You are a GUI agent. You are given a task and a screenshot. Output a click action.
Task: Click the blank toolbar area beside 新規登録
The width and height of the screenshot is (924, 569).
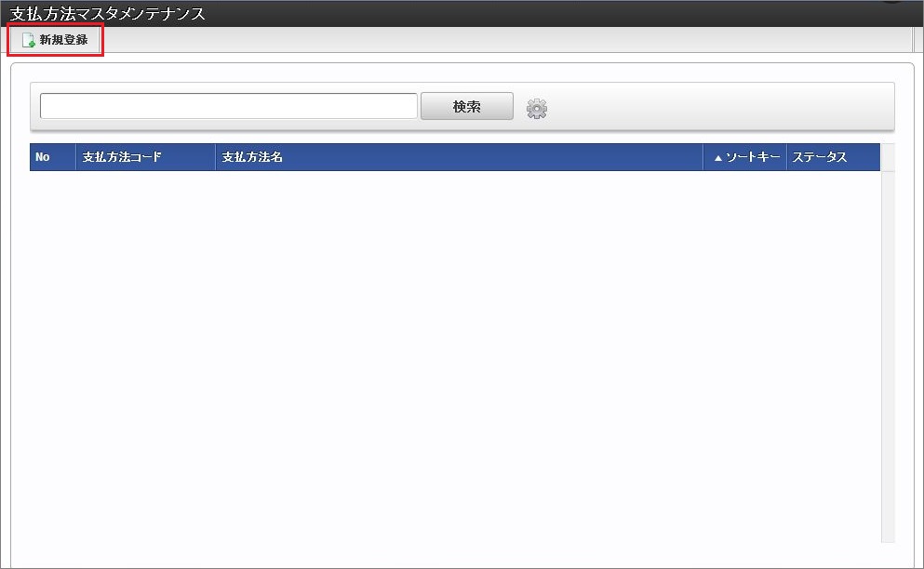[507, 40]
